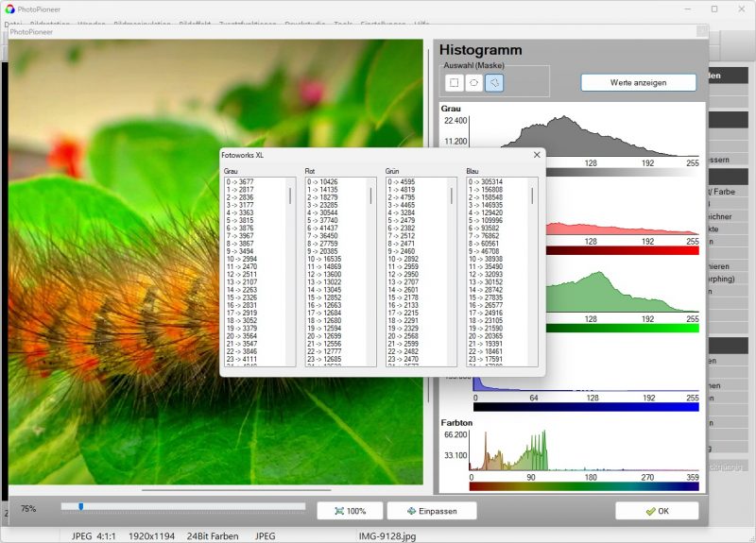Click the 1920x1194 resolution status entry
The width and height of the screenshot is (756, 543).
point(151,535)
